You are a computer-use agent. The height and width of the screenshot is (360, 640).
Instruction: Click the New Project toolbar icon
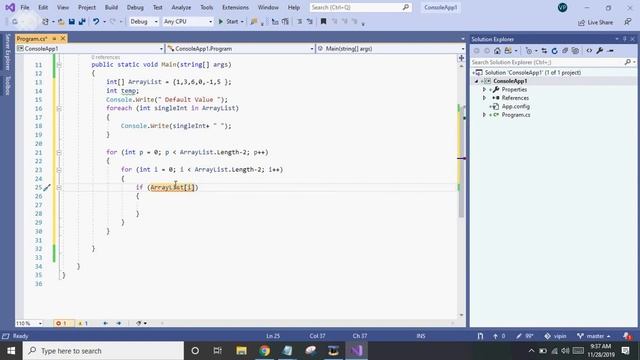point(45,22)
